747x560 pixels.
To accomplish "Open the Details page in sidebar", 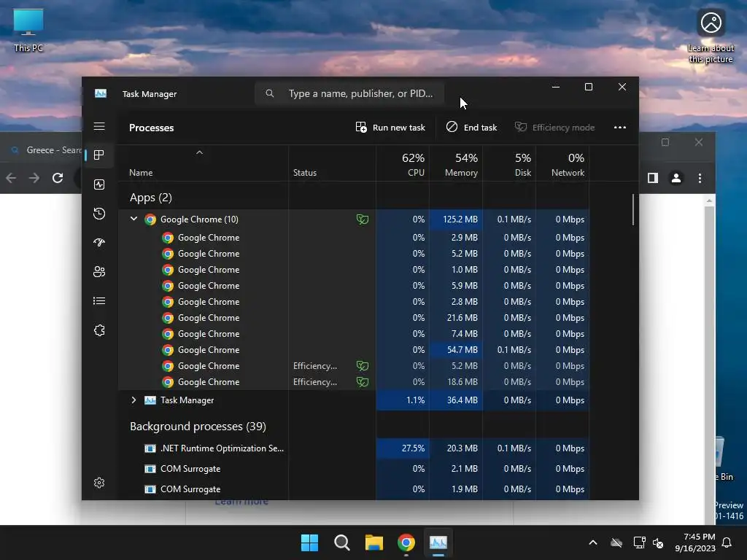I will pyautogui.click(x=99, y=301).
